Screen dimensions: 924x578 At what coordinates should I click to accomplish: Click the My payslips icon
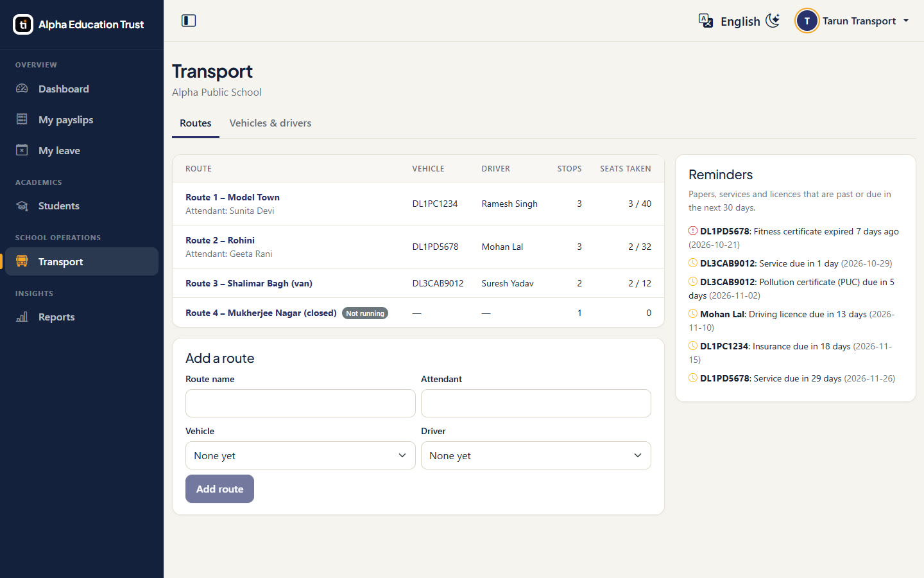pos(22,119)
